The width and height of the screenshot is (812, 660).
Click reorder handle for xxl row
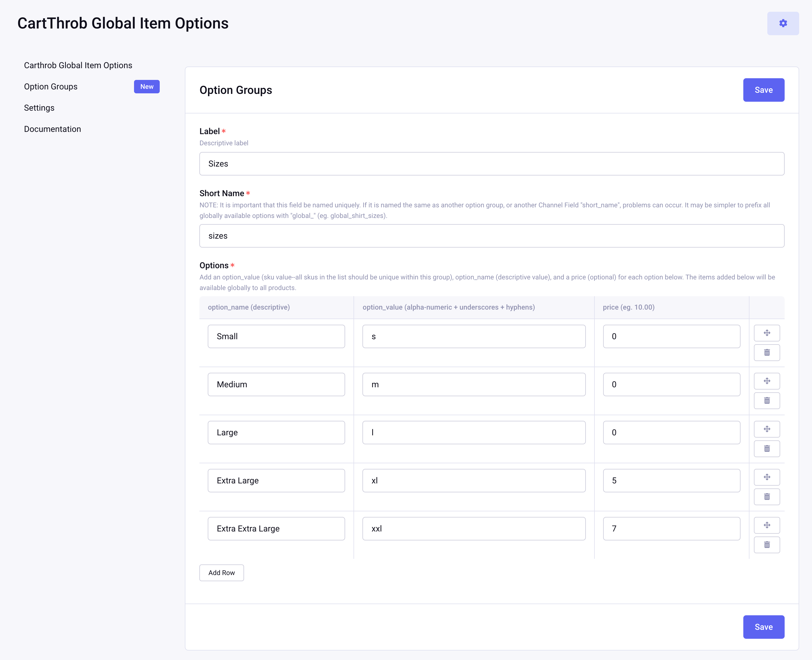tap(767, 525)
